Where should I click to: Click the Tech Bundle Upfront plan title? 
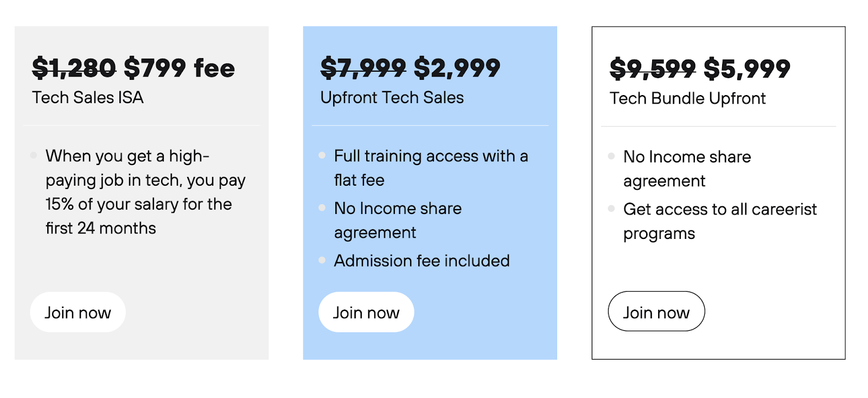coord(687,98)
